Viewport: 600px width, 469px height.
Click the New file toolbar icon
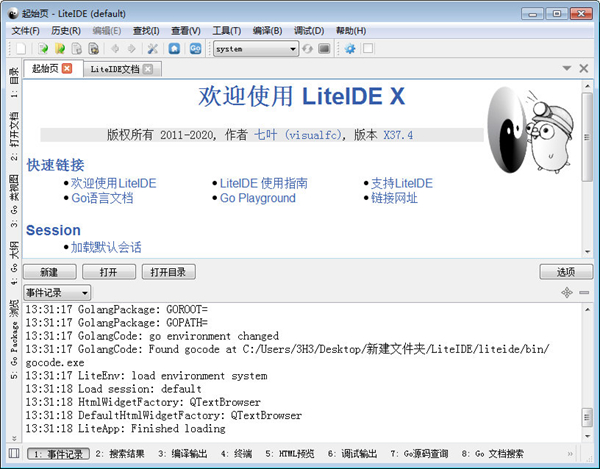[x=21, y=49]
